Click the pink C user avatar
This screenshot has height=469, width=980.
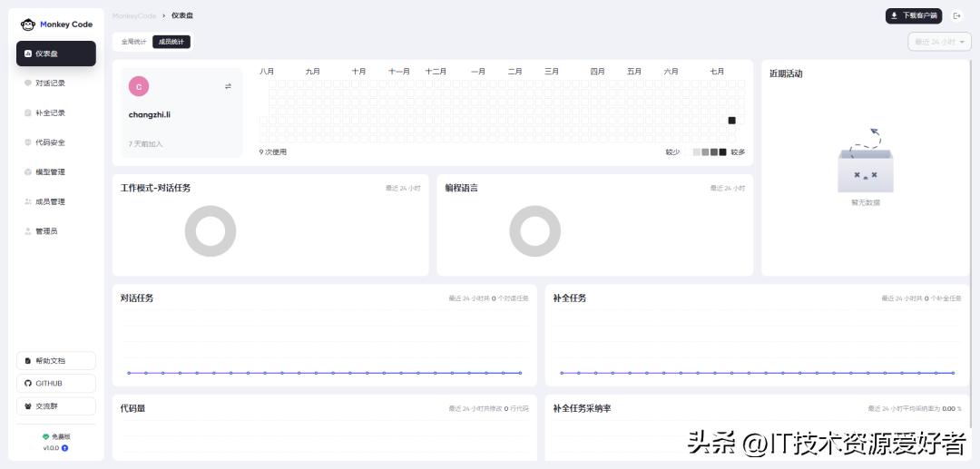[x=139, y=87]
